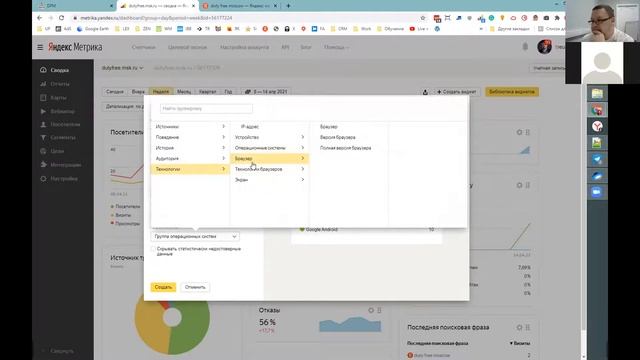
Task: Choose Версия браузера option
Action: [x=338, y=137]
